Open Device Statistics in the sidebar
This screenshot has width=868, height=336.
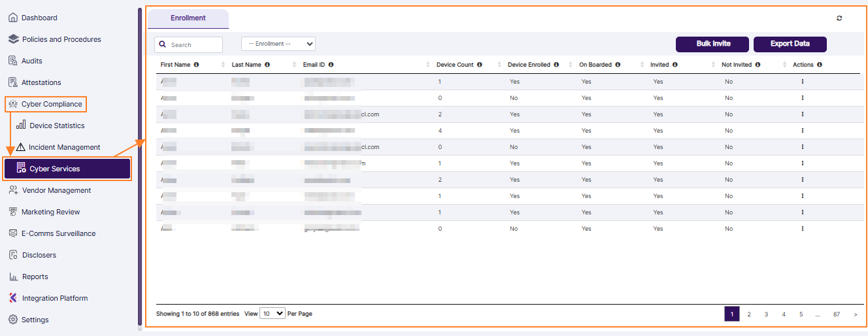pyautogui.click(x=57, y=126)
